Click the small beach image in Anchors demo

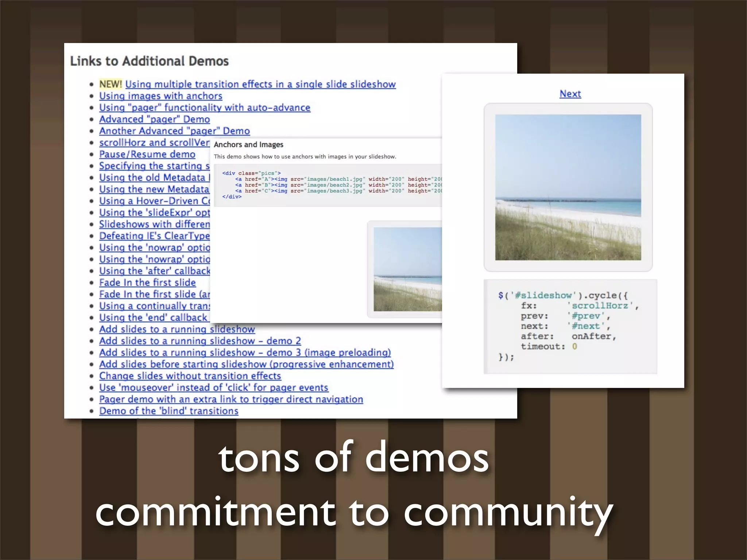[x=407, y=269]
